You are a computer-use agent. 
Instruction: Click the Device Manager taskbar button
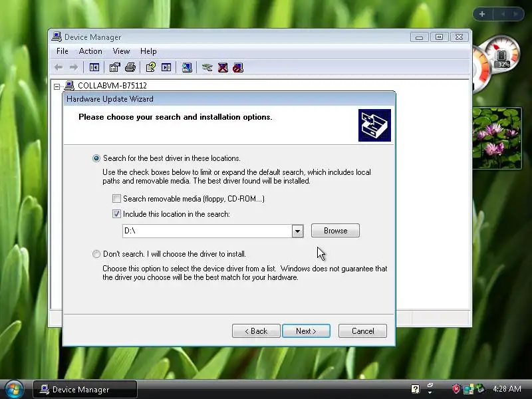(85, 389)
